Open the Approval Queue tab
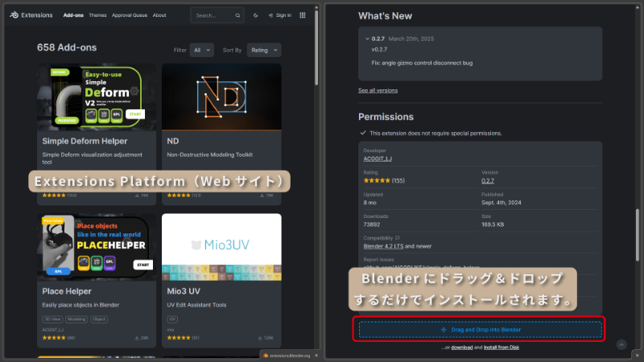Viewport: 644px width, 362px height. pos(130,15)
